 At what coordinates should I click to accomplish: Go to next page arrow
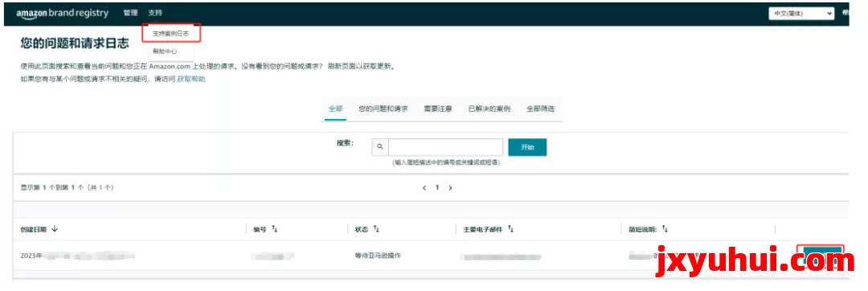click(450, 188)
